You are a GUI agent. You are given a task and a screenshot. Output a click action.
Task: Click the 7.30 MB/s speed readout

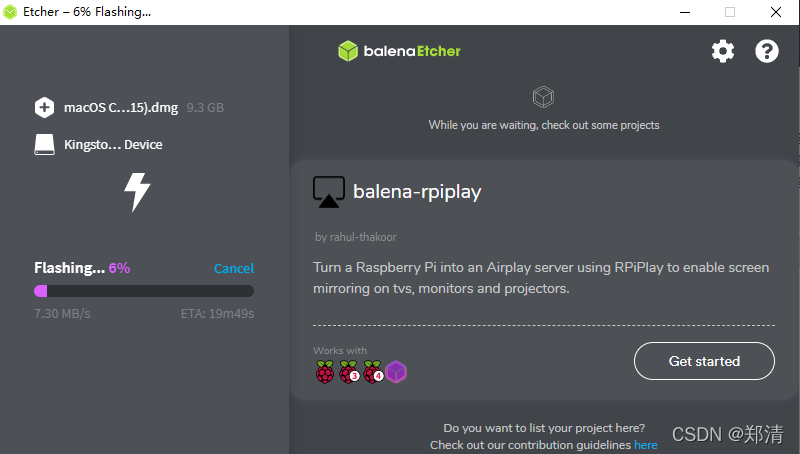[62, 314]
